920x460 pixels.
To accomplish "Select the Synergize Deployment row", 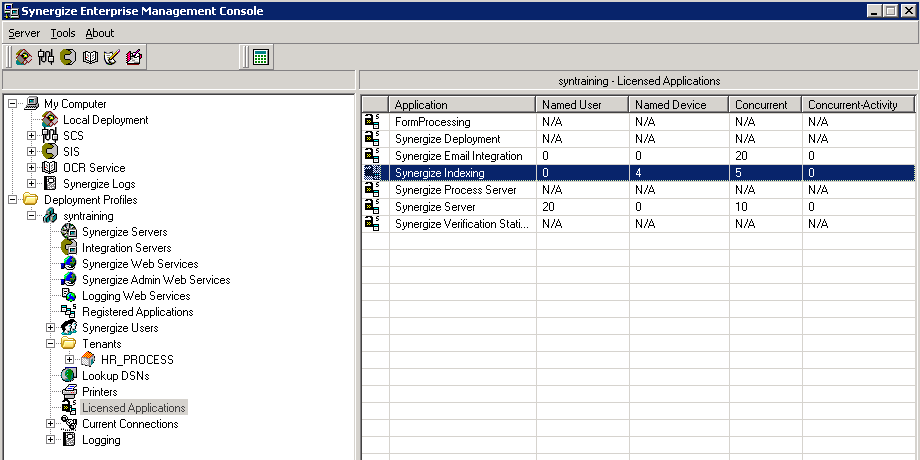I will point(638,139).
